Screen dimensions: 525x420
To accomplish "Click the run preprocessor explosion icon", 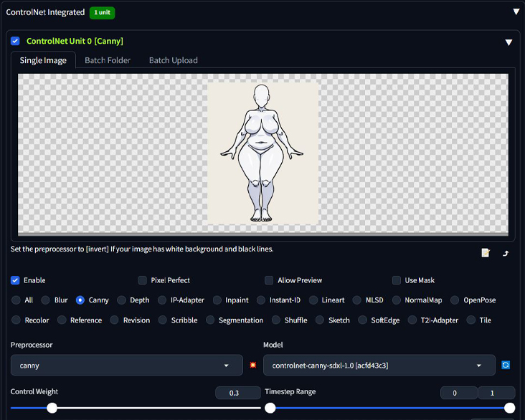I will 252,365.
